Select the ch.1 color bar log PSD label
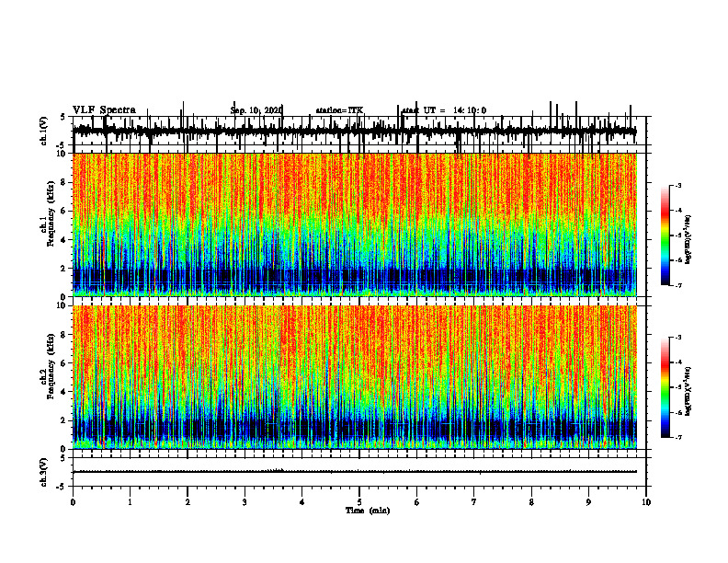728x563 pixels. pyautogui.click(x=688, y=239)
